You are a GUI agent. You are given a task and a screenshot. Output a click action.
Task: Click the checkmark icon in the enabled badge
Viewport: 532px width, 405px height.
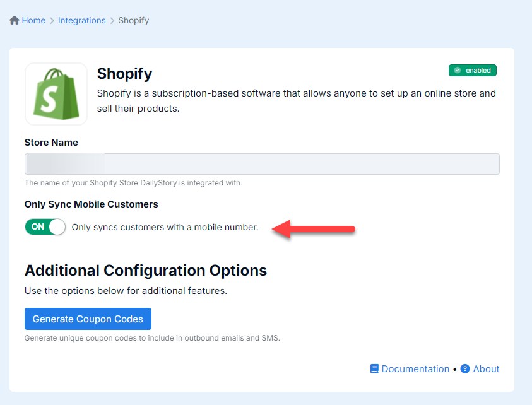pyautogui.click(x=458, y=70)
